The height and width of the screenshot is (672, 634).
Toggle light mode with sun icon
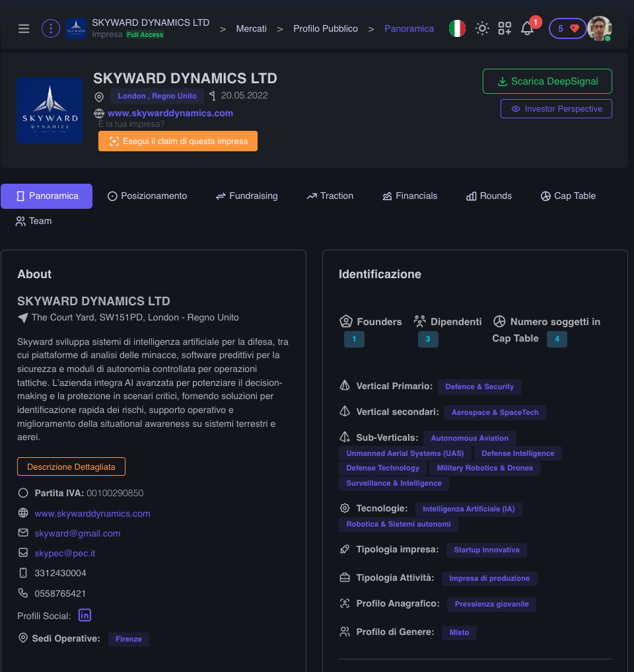click(x=482, y=28)
